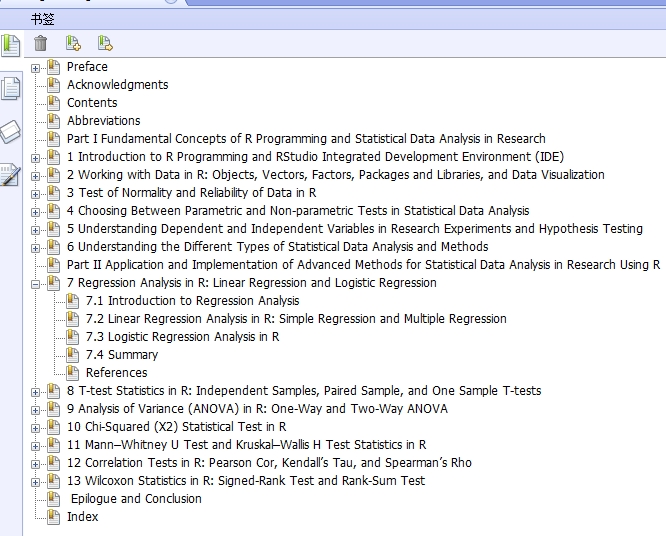The height and width of the screenshot is (536, 666).
Task: Open Part II Application and Implementation bookmark
Action: click(x=363, y=265)
